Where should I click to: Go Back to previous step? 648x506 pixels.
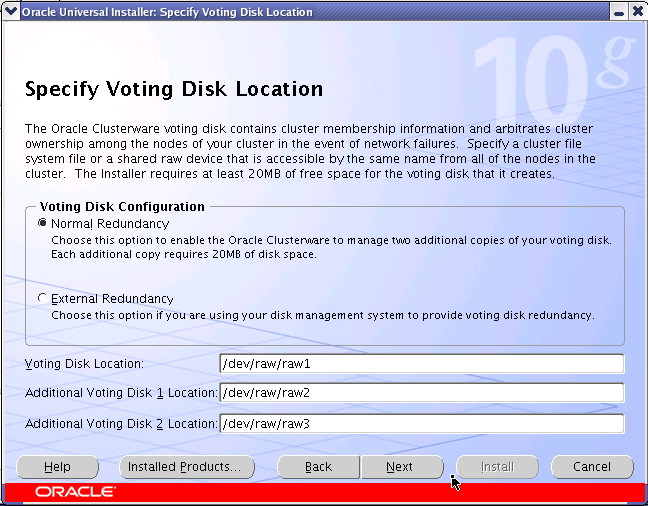click(x=318, y=467)
